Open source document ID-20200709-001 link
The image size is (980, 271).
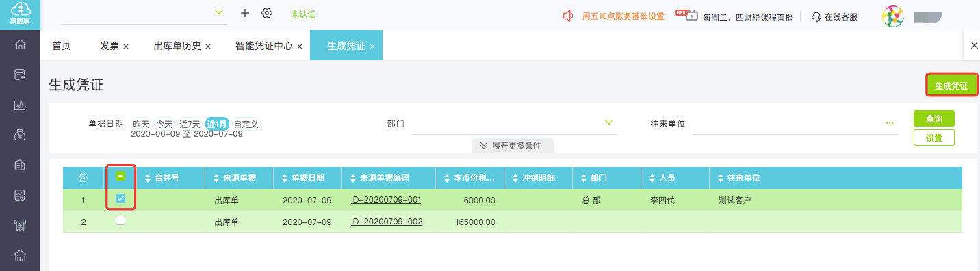click(x=386, y=200)
